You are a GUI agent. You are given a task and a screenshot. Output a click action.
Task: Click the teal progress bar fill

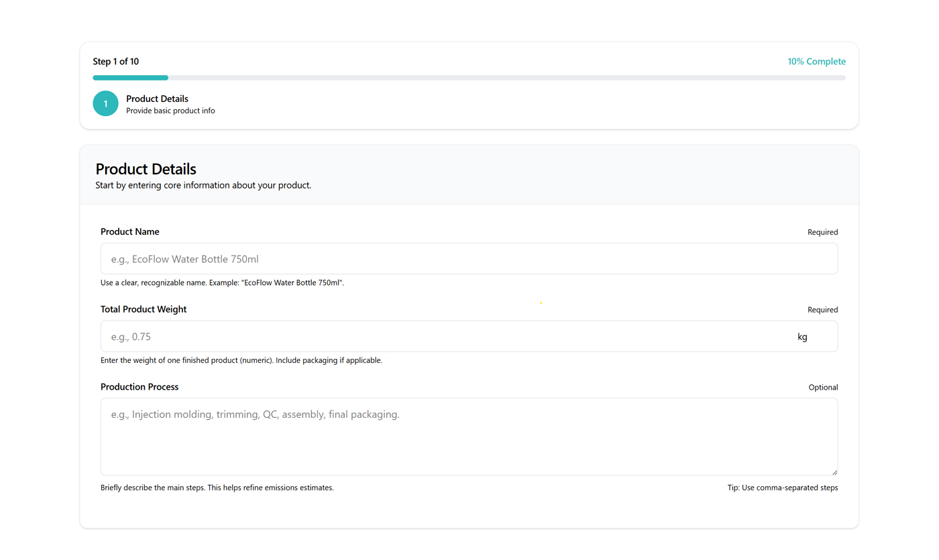pyautogui.click(x=130, y=78)
